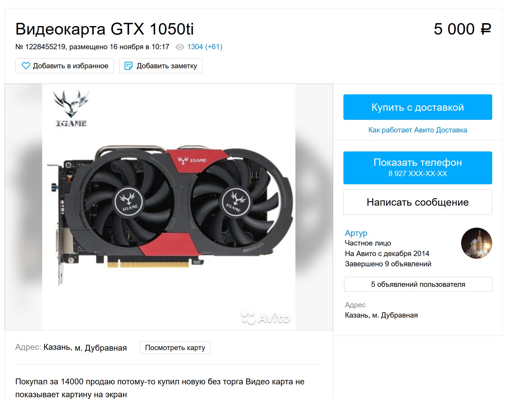
Task: Click the Avito watermark logo on photo
Action: pyautogui.click(x=265, y=318)
